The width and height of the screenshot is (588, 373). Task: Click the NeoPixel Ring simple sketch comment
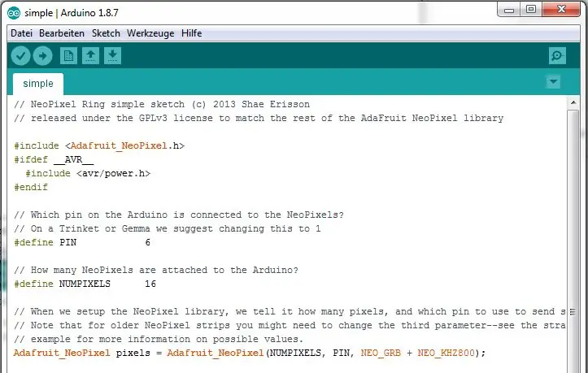click(162, 104)
